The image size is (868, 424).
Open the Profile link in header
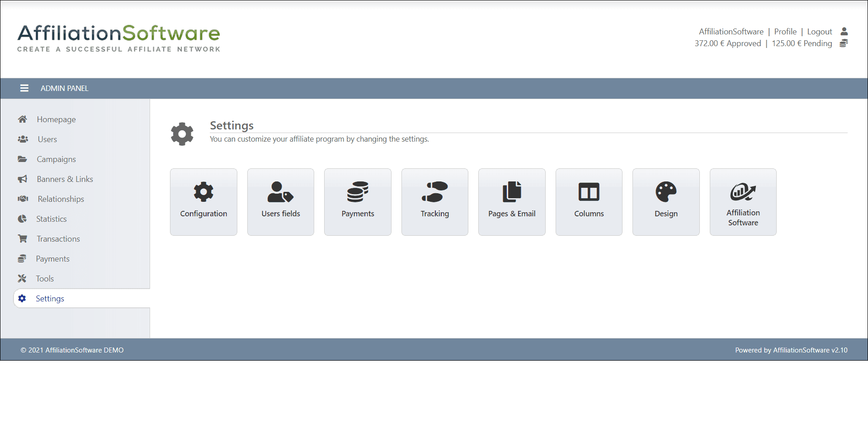point(785,32)
